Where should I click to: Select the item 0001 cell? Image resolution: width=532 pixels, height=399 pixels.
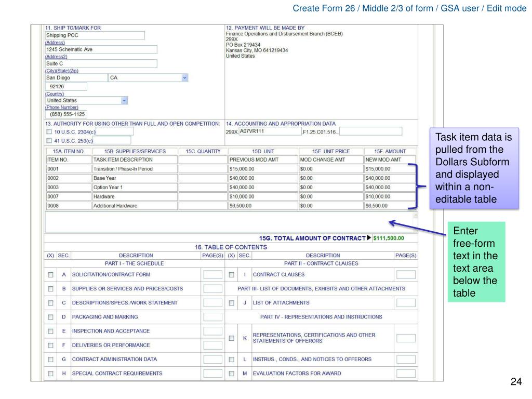click(69, 169)
